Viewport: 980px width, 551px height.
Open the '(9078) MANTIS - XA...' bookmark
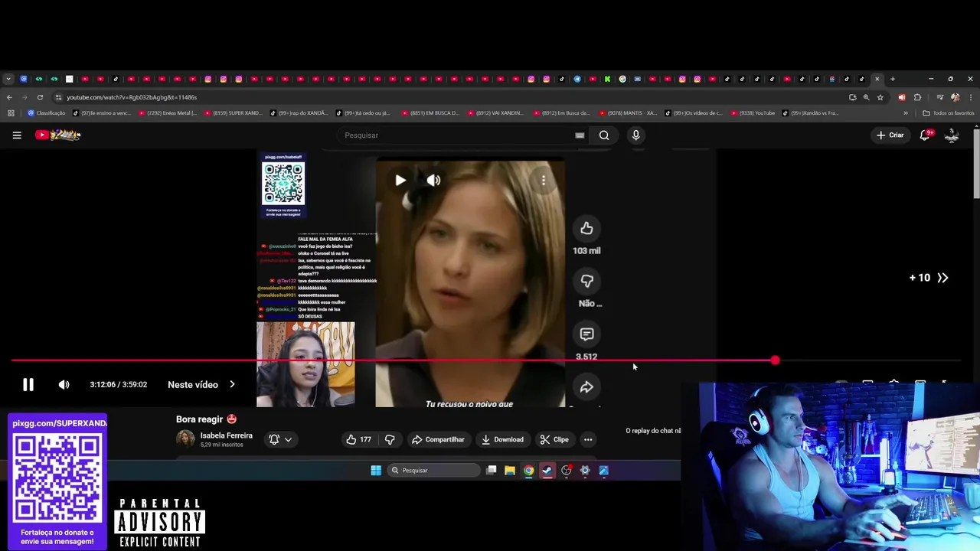(x=628, y=113)
